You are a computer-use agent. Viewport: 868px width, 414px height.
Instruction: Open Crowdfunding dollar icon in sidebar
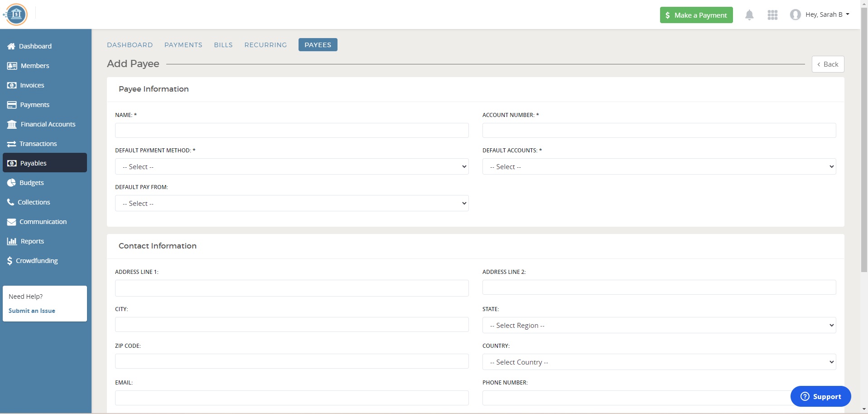[10, 261]
